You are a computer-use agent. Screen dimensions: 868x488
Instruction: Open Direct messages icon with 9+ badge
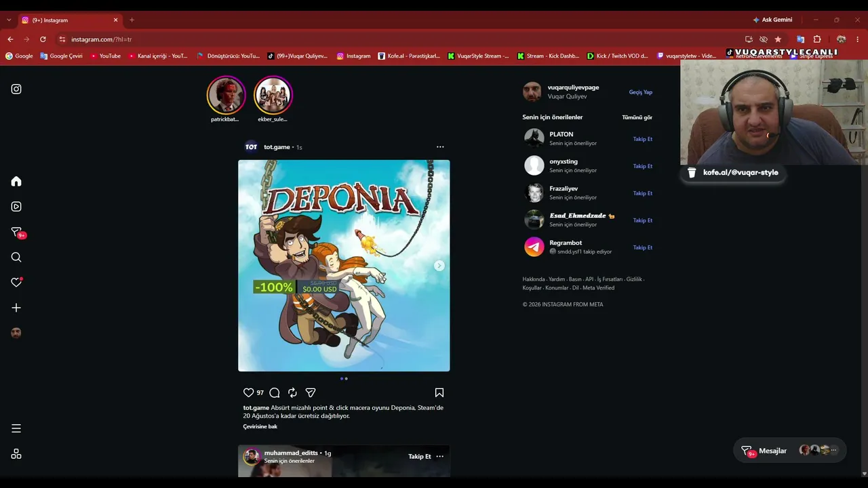(17, 232)
